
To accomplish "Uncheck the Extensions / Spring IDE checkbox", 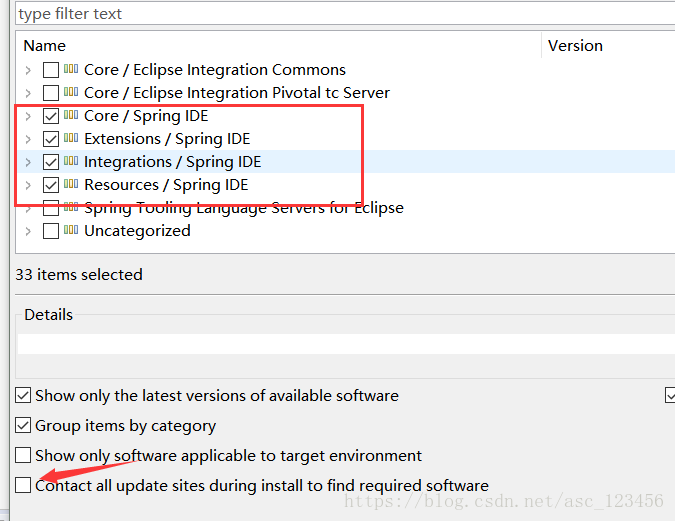I will [51, 139].
